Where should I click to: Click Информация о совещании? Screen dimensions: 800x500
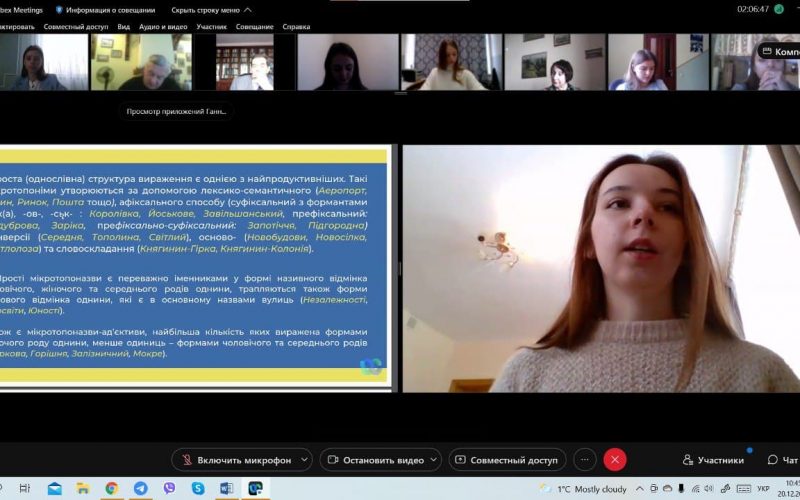tap(104, 9)
